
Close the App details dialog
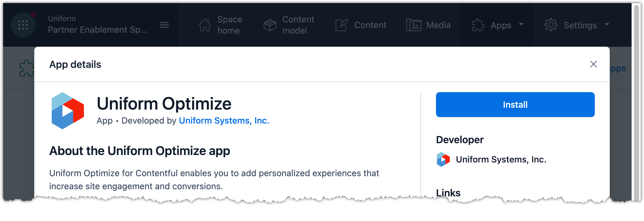(x=593, y=64)
